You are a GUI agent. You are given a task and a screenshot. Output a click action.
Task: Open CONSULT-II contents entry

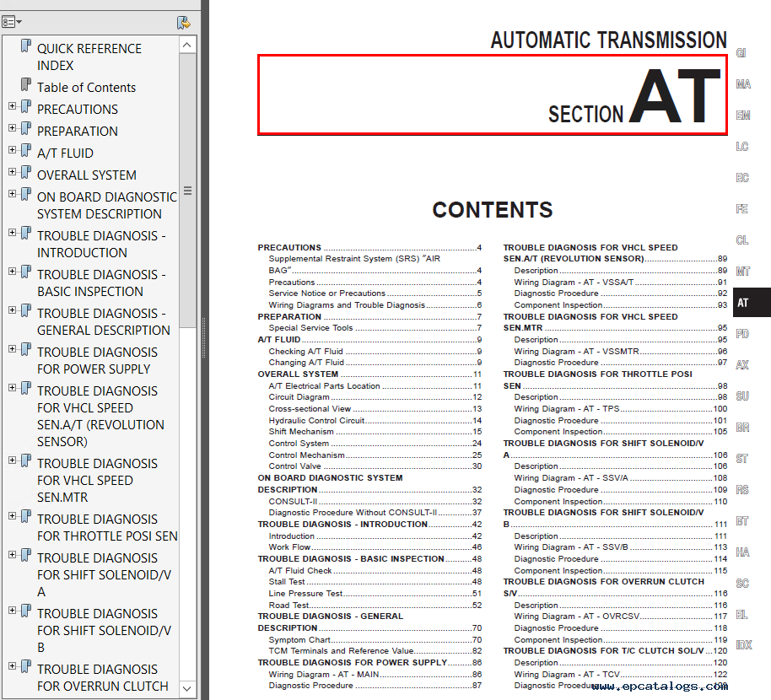click(375, 502)
